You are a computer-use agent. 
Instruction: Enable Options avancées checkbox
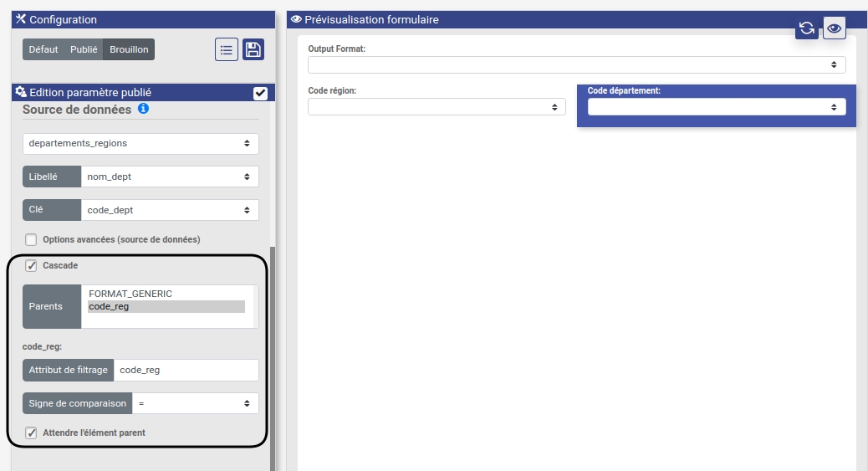(x=31, y=239)
